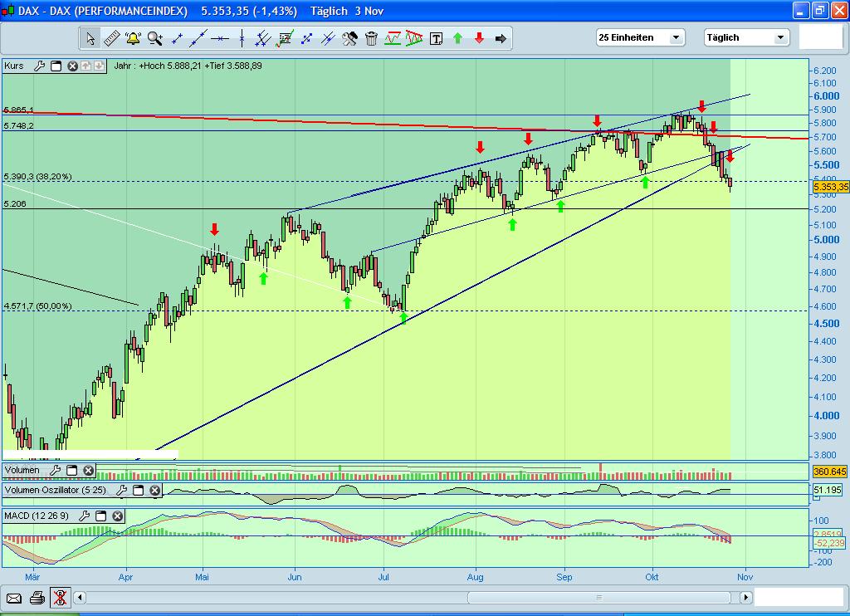This screenshot has width=850, height=616.
Task: Open the 25 Einheiten dropdown
Action: (676, 37)
